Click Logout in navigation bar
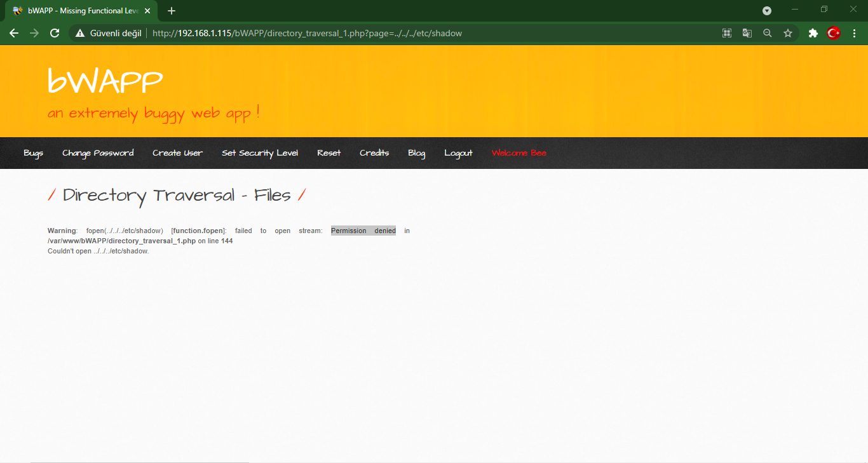Image resolution: width=868 pixels, height=463 pixels. point(458,153)
